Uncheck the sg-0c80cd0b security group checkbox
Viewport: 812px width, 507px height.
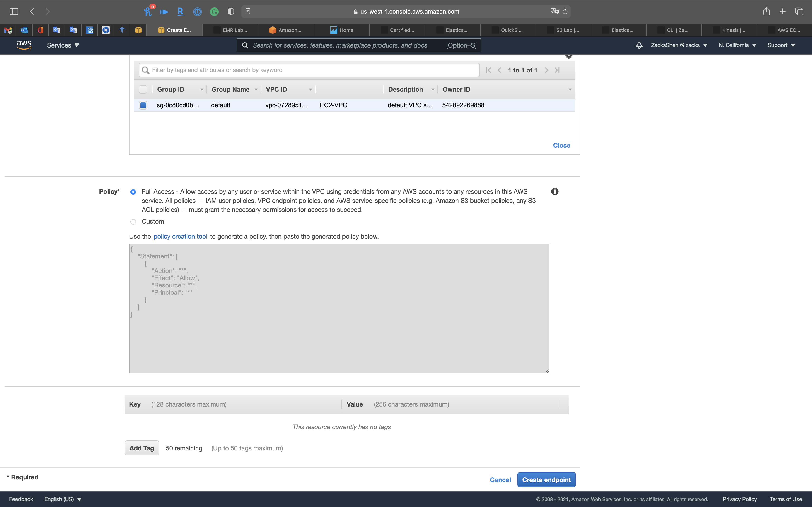pyautogui.click(x=143, y=105)
